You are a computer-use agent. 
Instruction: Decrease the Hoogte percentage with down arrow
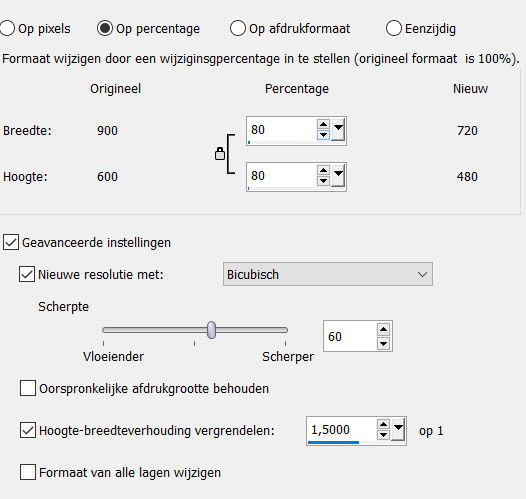pos(323,181)
